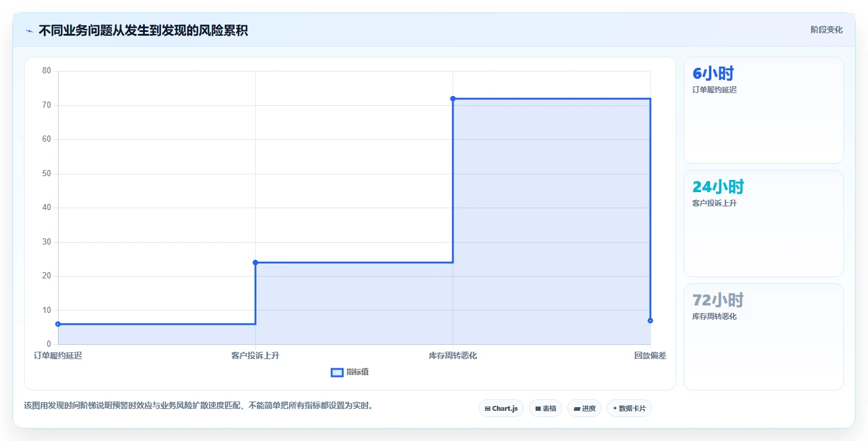
Task: Click the title 不同业务问题从发生到发现的风险累积
Action: (143, 30)
